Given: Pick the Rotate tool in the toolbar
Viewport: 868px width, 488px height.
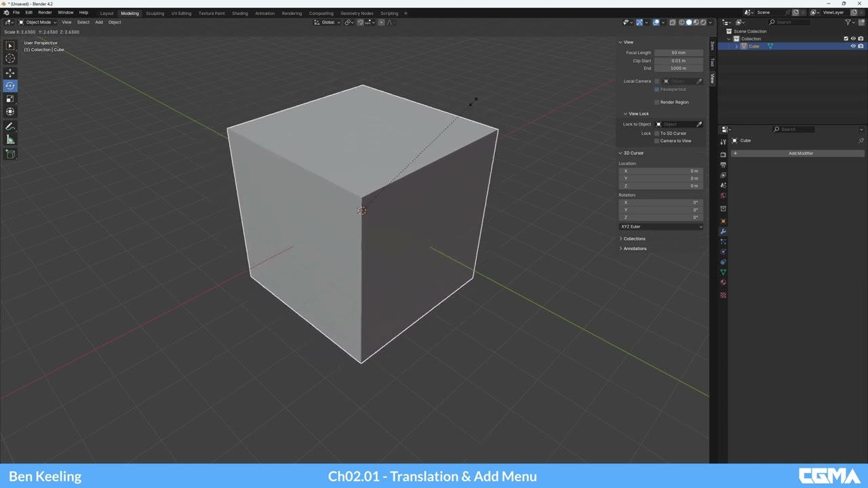Looking at the screenshot, I should point(10,85).
